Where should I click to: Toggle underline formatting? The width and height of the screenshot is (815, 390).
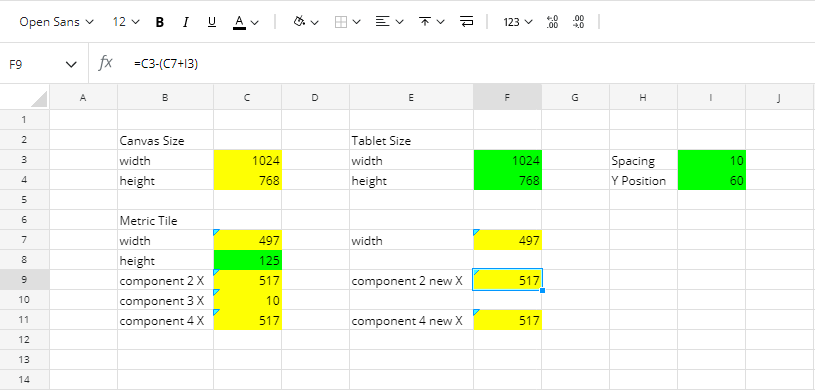click(x=212, y=22)
